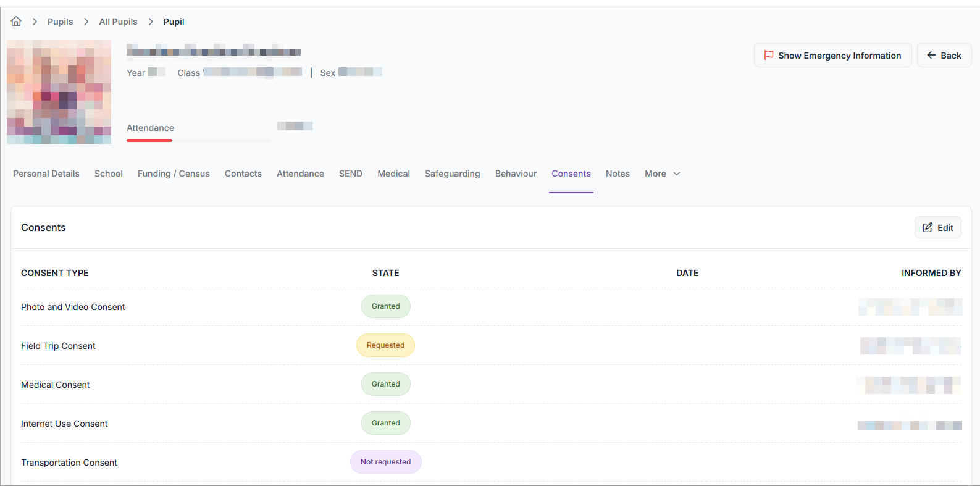Open the Safeguarding tab
The image size is (980, 486).
pos(452,174)
